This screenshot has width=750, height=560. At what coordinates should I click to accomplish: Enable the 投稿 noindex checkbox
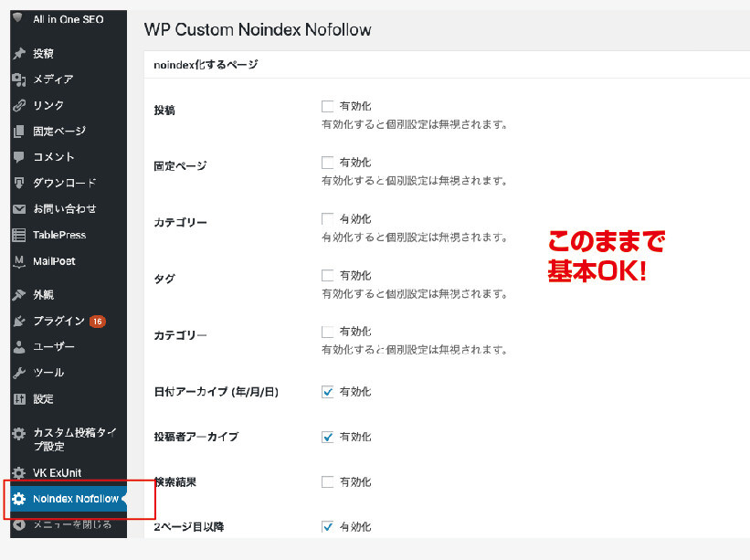[328, 106]
